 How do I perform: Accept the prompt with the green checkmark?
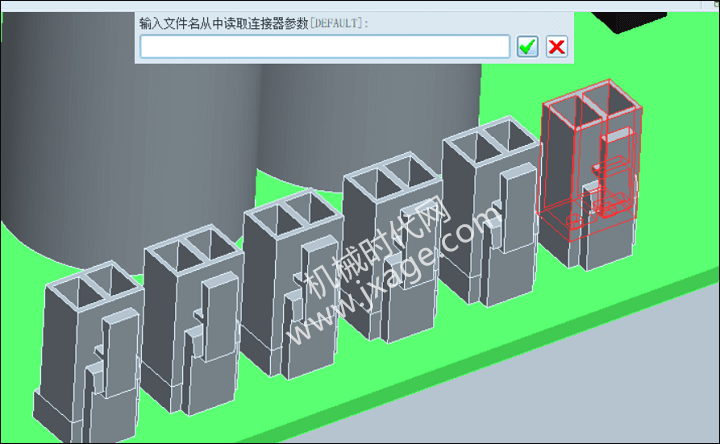coord(527,46)
